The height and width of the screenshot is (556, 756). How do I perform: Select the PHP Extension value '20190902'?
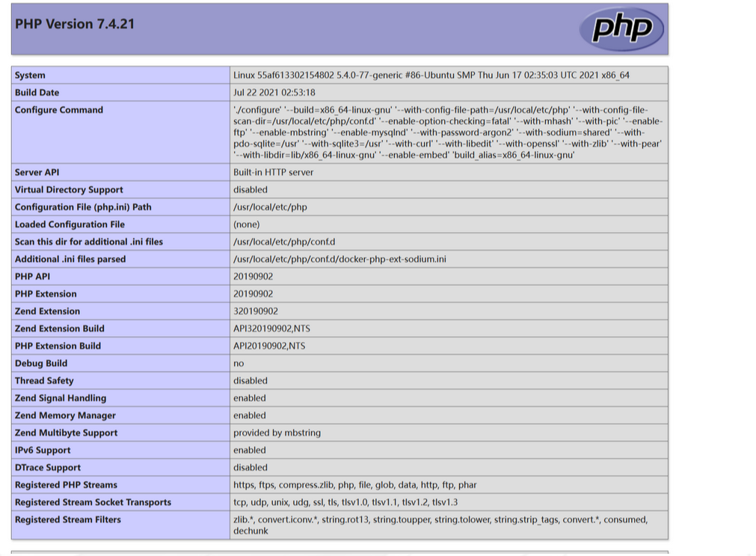[x=253, y=294]
